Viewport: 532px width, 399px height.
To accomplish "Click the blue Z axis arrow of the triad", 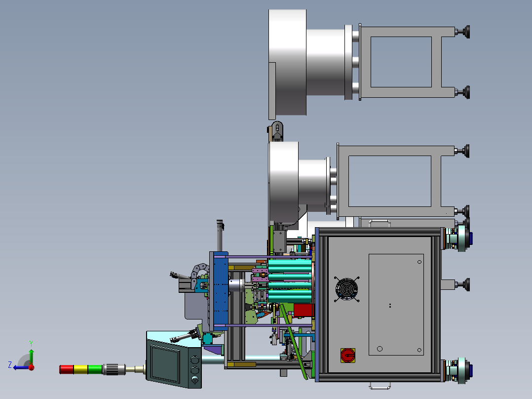I will pos(20,367).
